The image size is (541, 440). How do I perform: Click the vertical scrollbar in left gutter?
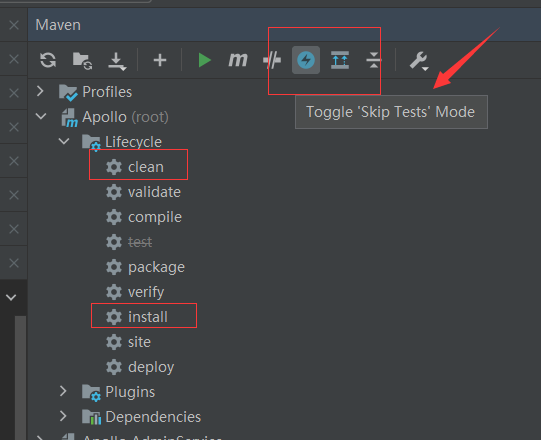(x=21, y=378)
